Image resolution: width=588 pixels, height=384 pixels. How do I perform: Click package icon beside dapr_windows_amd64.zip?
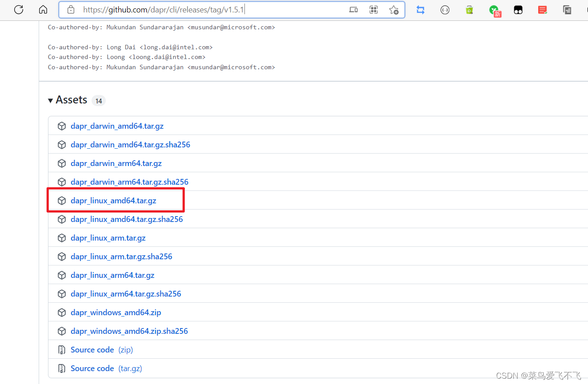(62, 313)
